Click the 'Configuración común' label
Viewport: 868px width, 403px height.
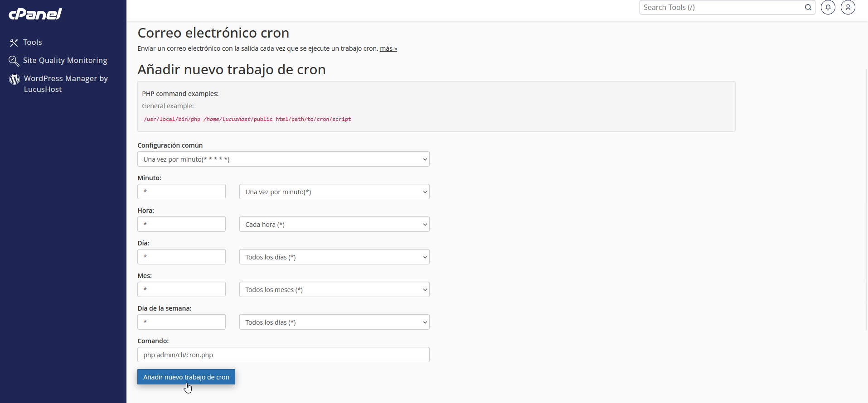(170, 145)
